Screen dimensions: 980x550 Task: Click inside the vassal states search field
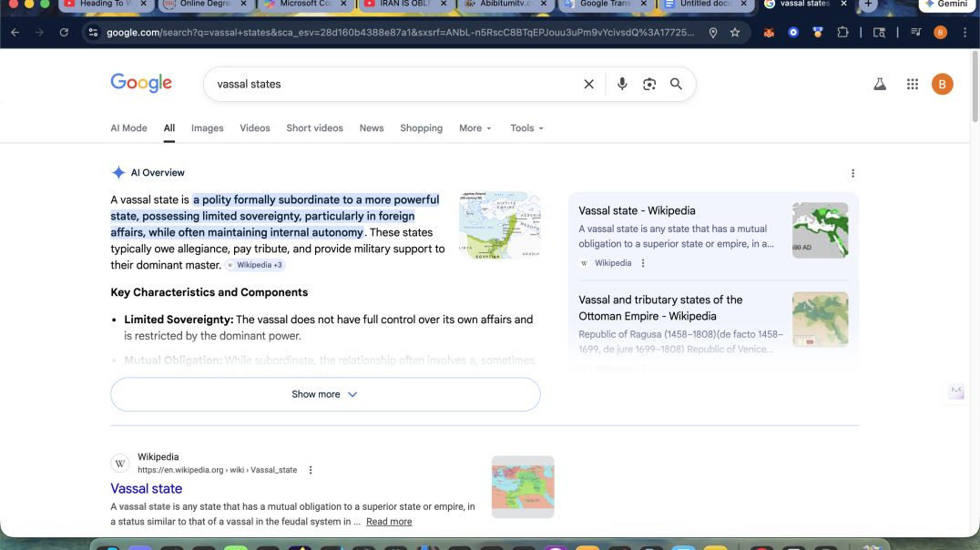(x=392, y=84)
